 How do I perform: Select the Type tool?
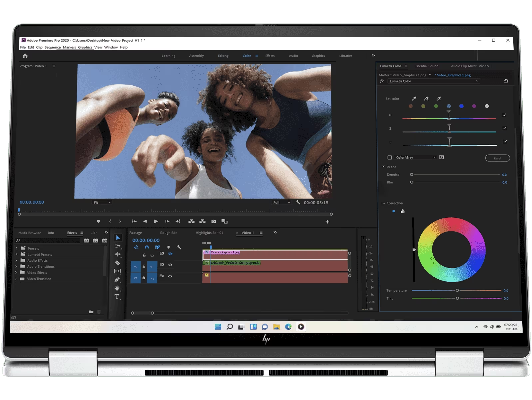pyautogui.click(x=117, y=296)
